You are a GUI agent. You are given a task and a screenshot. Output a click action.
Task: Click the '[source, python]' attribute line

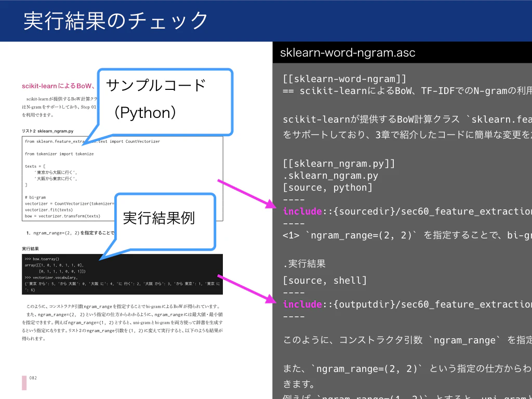(328, 187)
